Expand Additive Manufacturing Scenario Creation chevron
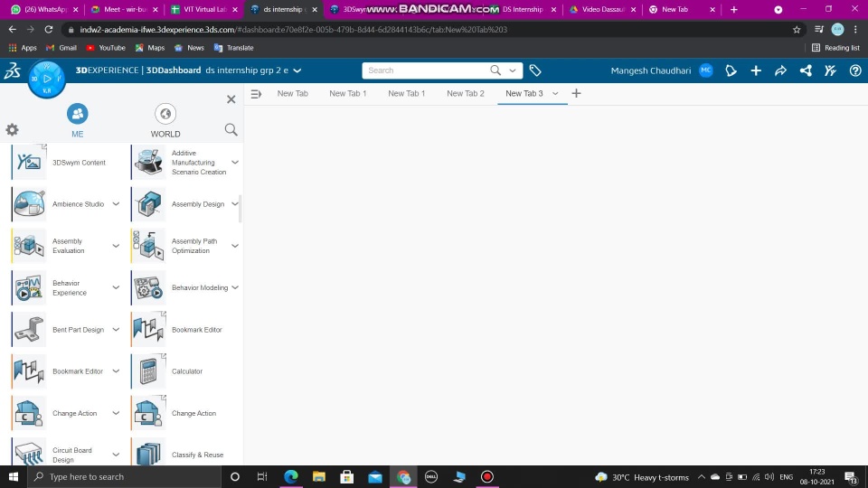 (x=235, y=162)
